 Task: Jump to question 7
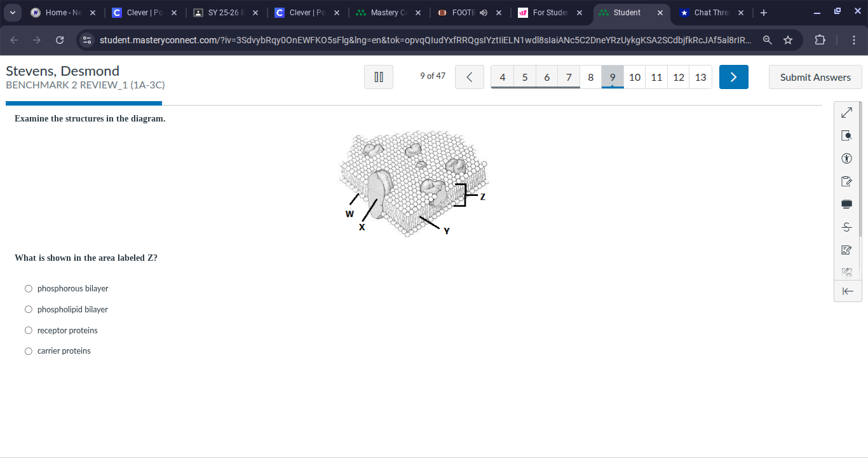click(569, 77)
